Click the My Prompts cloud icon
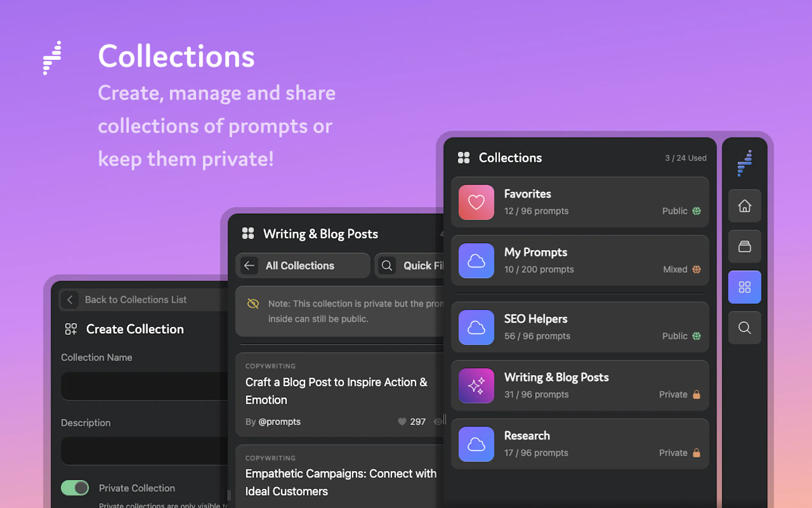Screen dimensions: 812x508 click(x=476, y=261)
